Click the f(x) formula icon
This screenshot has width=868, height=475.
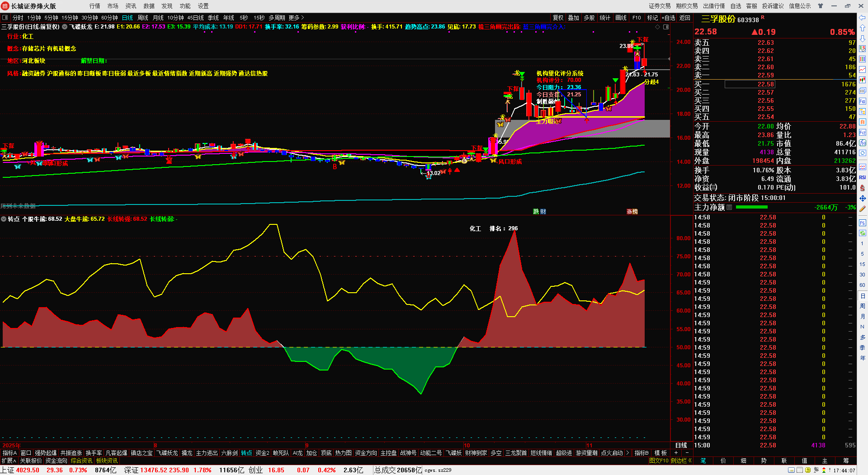(x=863, y=143)
